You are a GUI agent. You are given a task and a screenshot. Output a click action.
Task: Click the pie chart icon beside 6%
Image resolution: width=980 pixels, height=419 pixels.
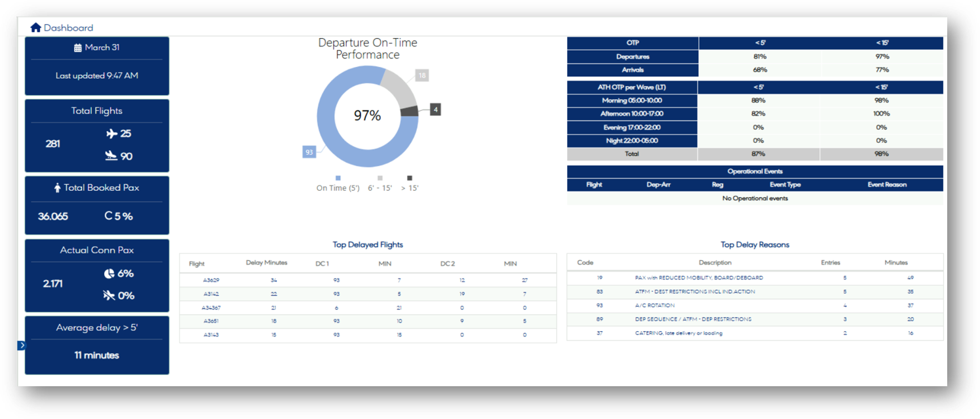click(109, 273)
